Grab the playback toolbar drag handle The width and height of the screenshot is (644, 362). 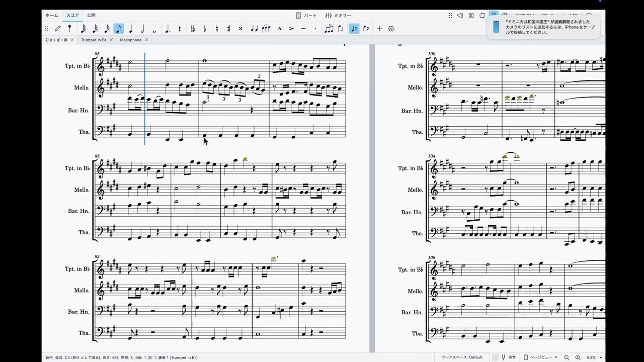tap(450, 16)
